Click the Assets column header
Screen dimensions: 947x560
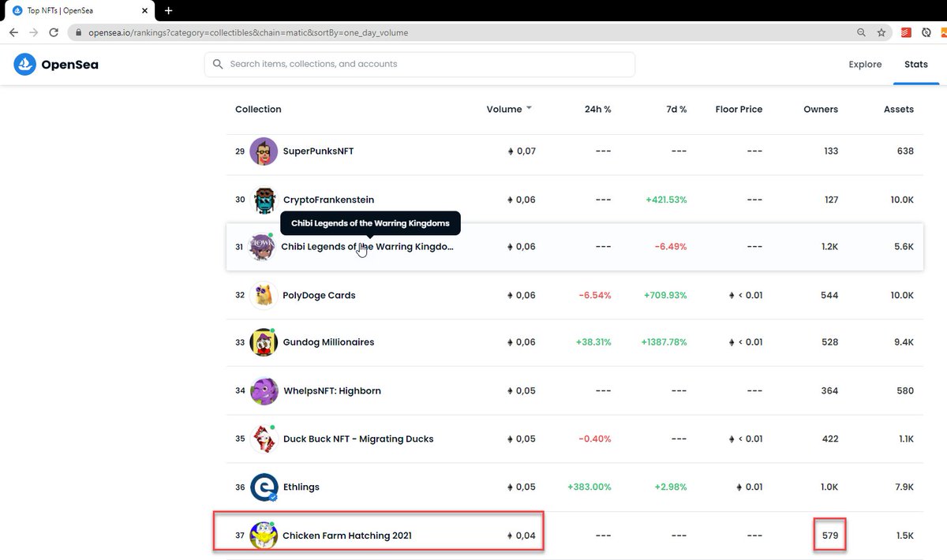899,110
